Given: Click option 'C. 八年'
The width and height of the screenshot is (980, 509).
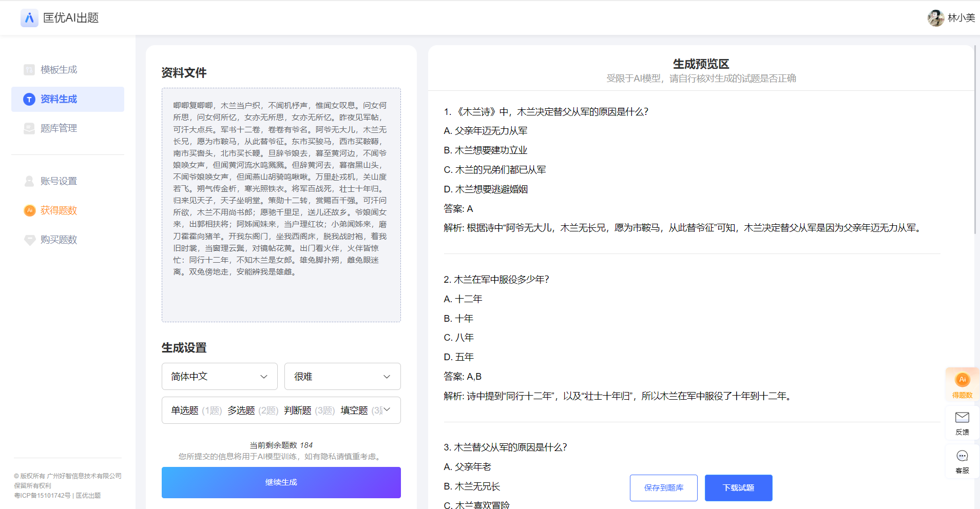Looking at the screenshot, I should click(x=459, y=338).
